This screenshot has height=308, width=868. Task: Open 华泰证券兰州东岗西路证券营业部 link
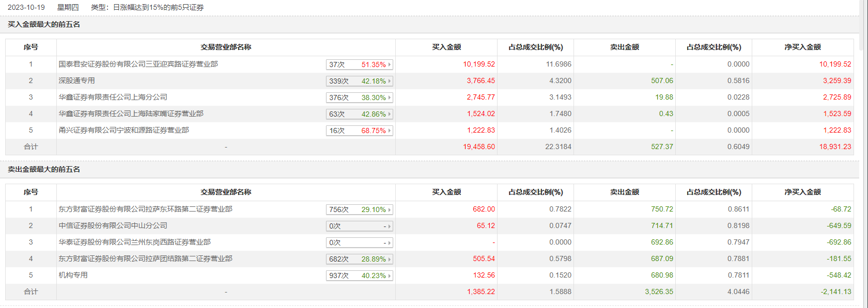pos(134,242)
